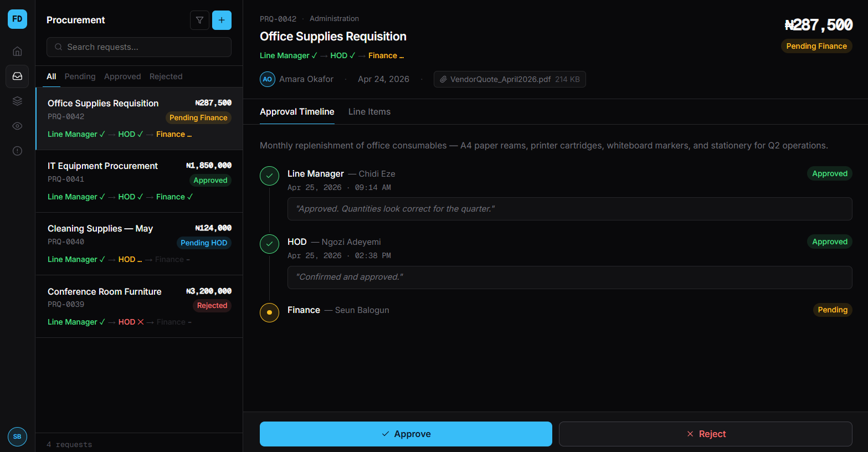Click the Finance Pending status badge
This screenshot has width=868, height=452.
tap(833, 310)
